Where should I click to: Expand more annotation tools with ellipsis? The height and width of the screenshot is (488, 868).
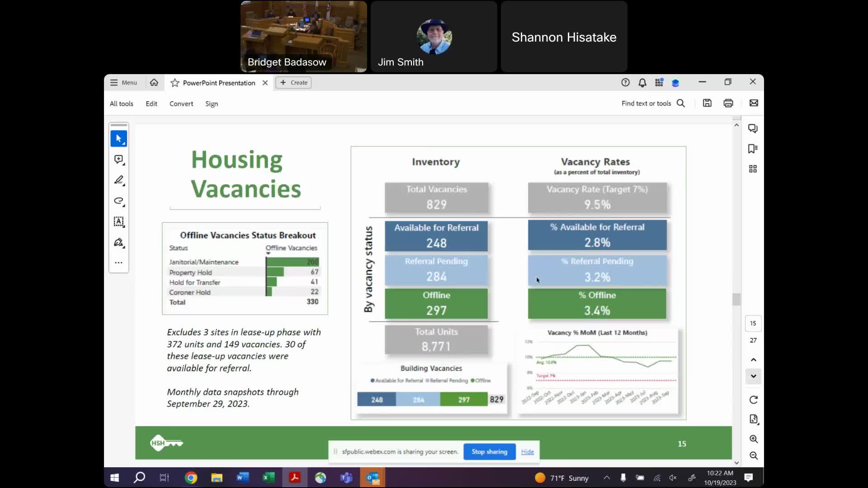[118, 263]
